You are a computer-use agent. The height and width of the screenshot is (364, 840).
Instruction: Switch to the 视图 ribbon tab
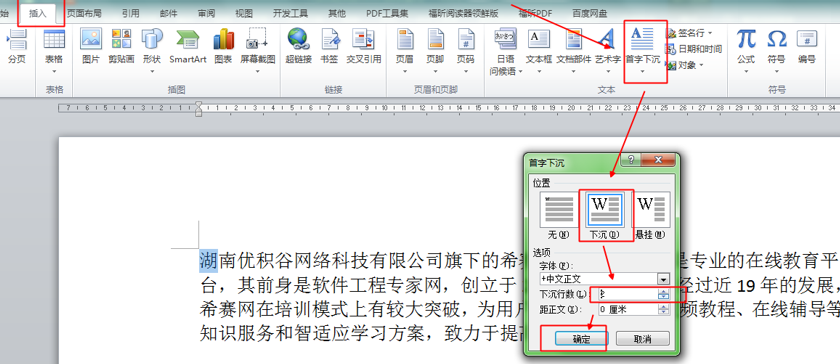[244, 13]
